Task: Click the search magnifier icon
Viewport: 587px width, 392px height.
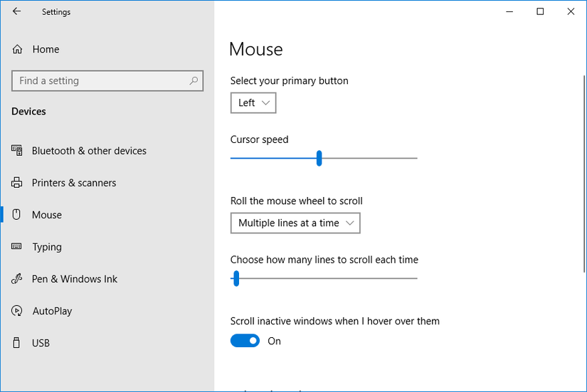Action: click(194, 81)
